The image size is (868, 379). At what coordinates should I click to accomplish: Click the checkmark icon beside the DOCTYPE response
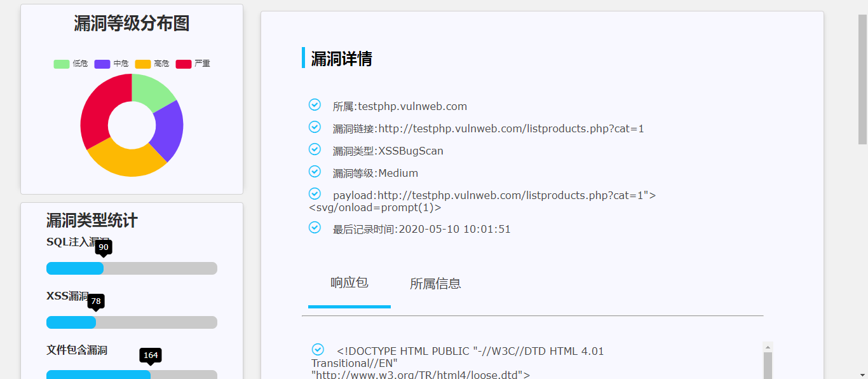tap(316, 348)
